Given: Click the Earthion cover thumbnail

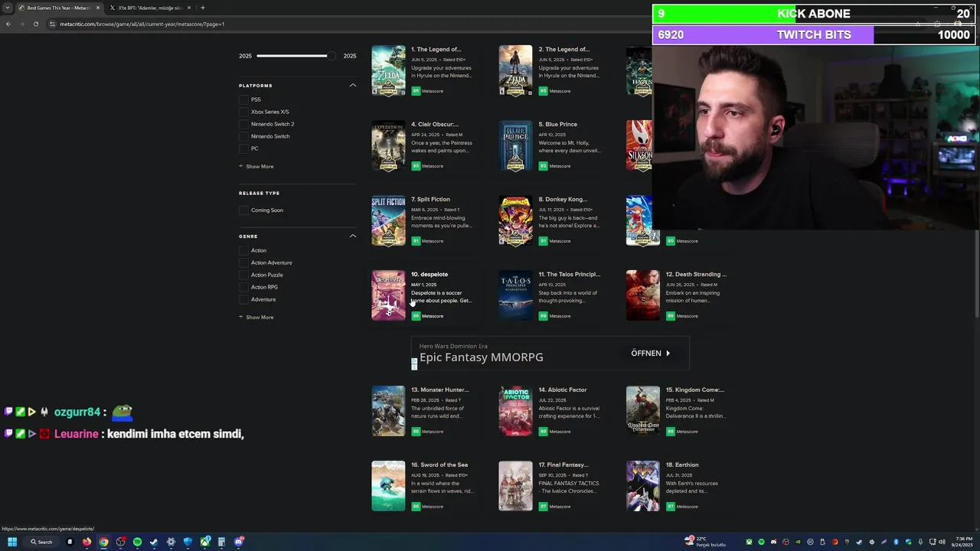Looking at the screenshot, I should coord(642,486).
